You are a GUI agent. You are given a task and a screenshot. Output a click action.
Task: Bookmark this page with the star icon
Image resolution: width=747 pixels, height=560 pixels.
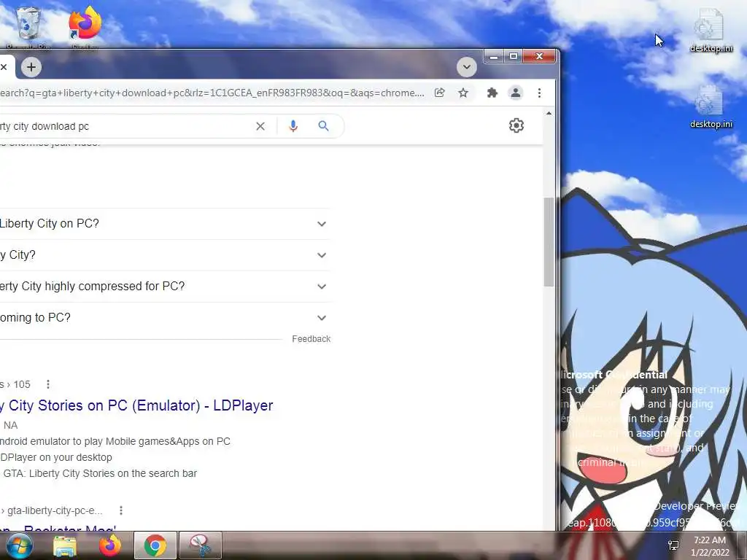click(x=463, y=93)
